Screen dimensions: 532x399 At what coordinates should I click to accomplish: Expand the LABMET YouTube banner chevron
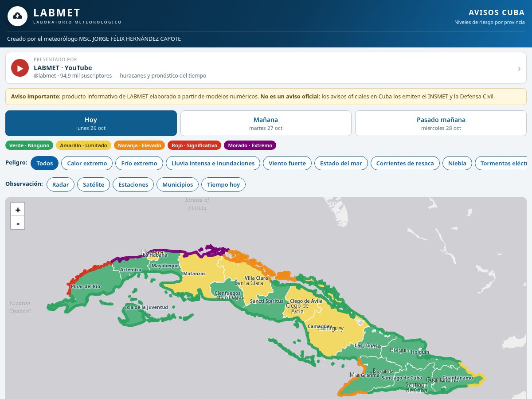pos(519,68)
